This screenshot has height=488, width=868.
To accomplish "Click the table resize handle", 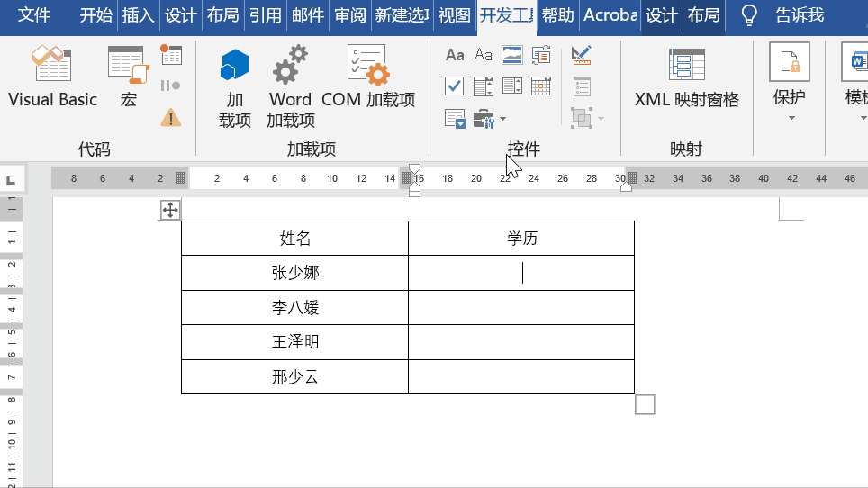I will [645, 404].
